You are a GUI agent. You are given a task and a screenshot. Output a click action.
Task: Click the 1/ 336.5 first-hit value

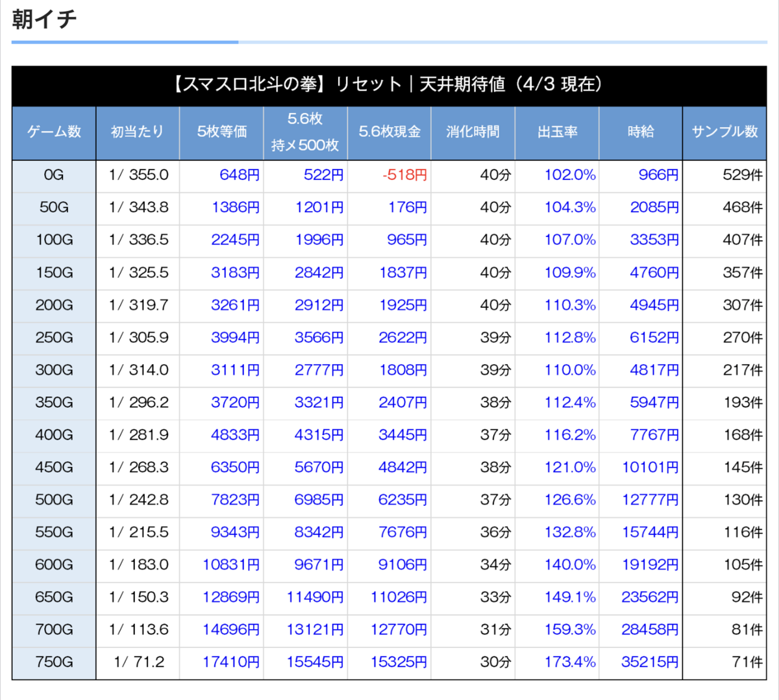(x=139, y=240)
